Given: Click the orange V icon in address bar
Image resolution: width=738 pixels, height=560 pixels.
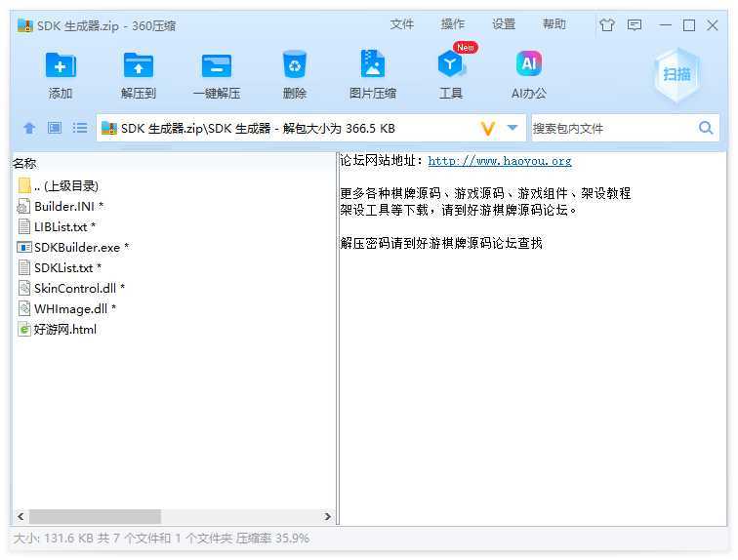Looking at the screenshot, I should [x=488, y=128].
